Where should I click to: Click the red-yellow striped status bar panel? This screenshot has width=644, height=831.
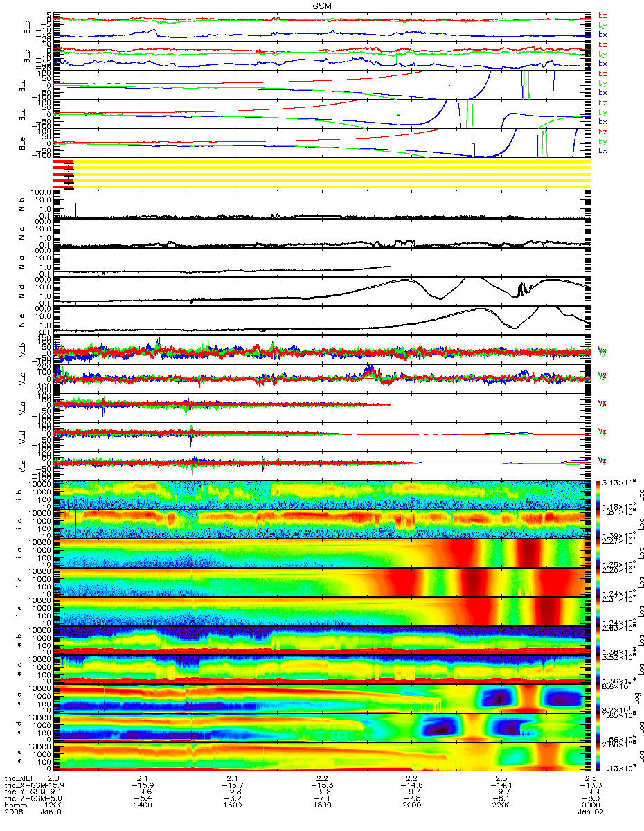point(322,173)
